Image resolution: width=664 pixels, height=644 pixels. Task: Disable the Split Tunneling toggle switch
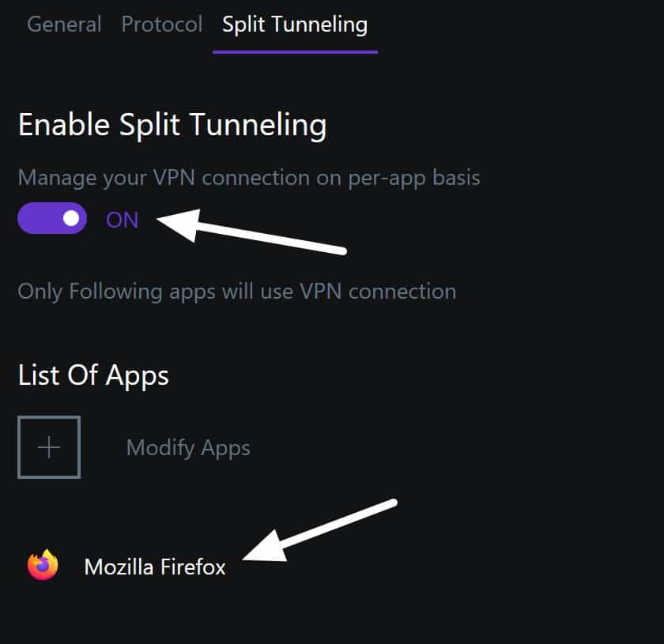coord(52,218)
